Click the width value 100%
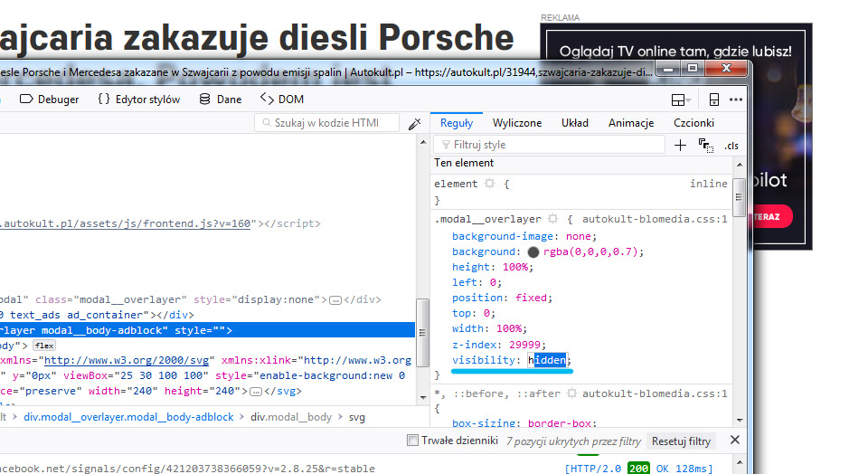The width and height of the screenshot is (868, 474). click(509, 328)
